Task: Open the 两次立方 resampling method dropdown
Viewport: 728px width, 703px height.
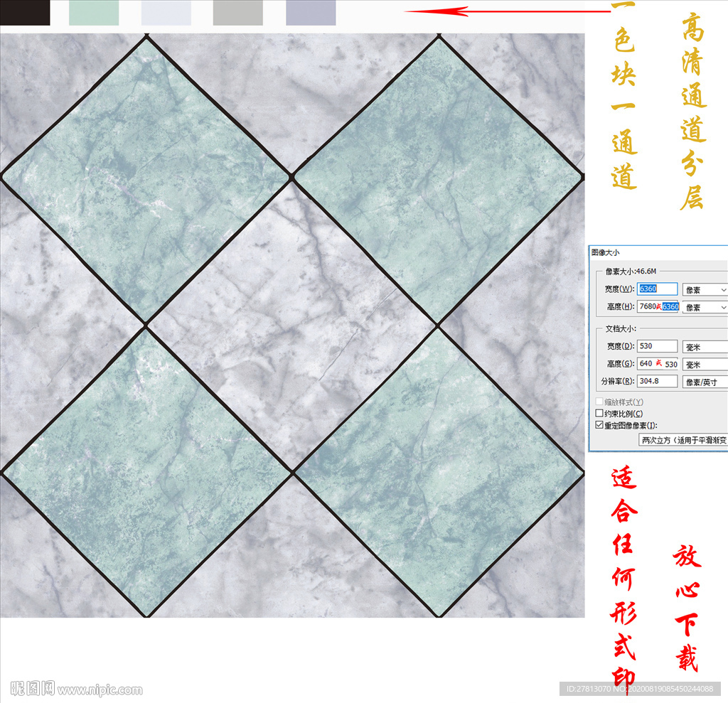Action: click(683, 440)
